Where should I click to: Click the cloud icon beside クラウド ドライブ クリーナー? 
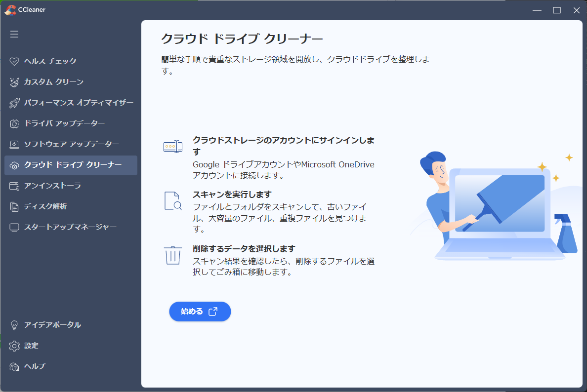[x=14, y=165]
